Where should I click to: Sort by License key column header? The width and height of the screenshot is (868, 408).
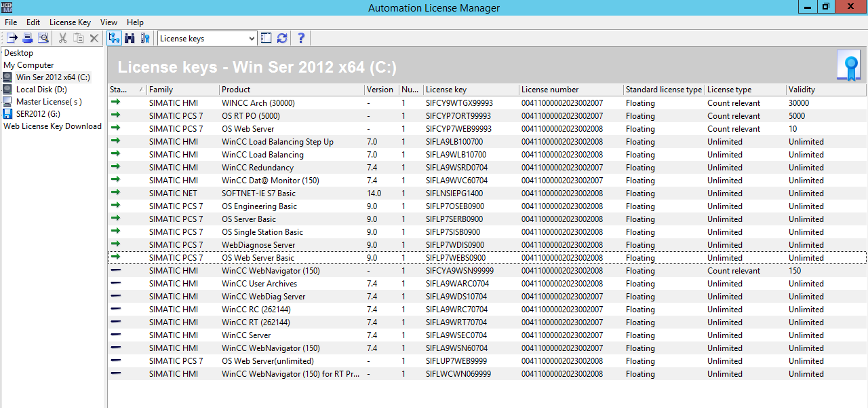471,90
